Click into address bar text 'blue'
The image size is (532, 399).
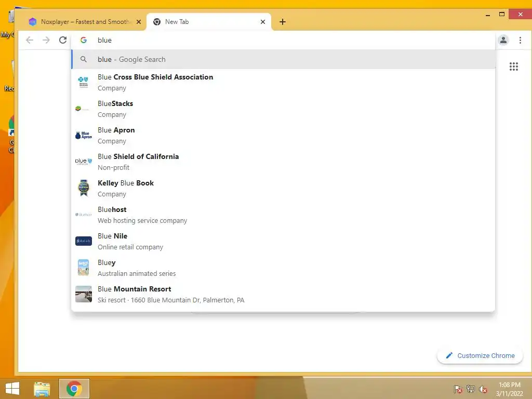coord(104,40)
